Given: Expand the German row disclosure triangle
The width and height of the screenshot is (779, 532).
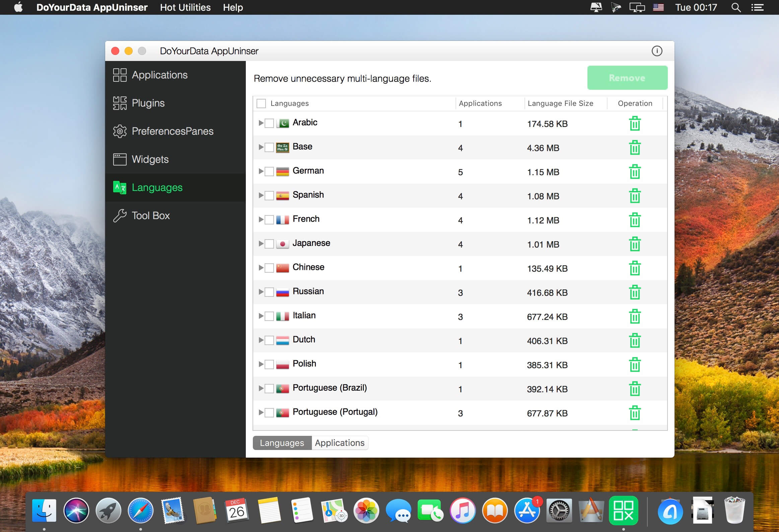Looking at the screenshot, I should coord(261,171).
